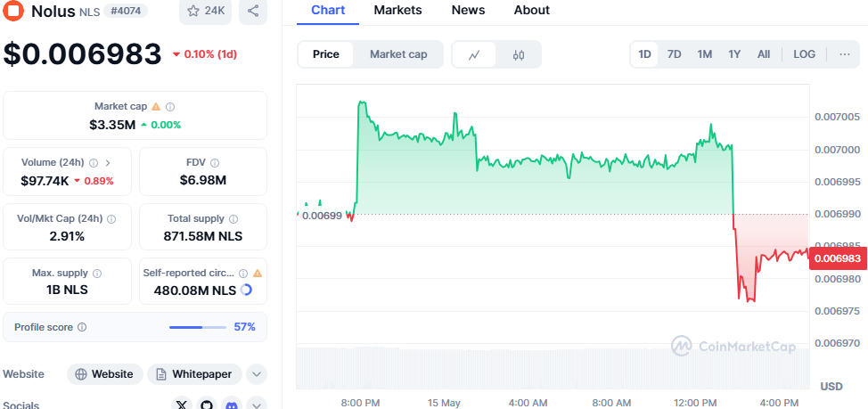Click the Market cap warning triangle icon
This screenshot has width=868, height=409.
click(x=156, y=106)
